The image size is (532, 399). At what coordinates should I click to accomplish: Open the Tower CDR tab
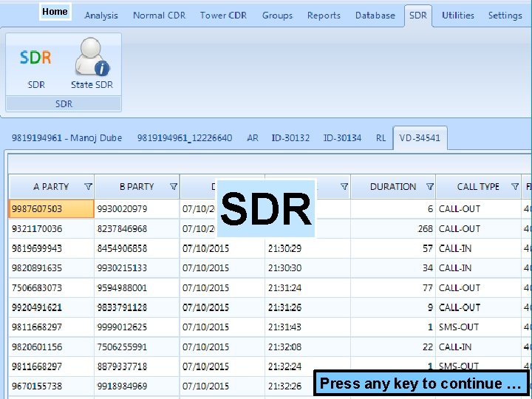click(223, 16)
